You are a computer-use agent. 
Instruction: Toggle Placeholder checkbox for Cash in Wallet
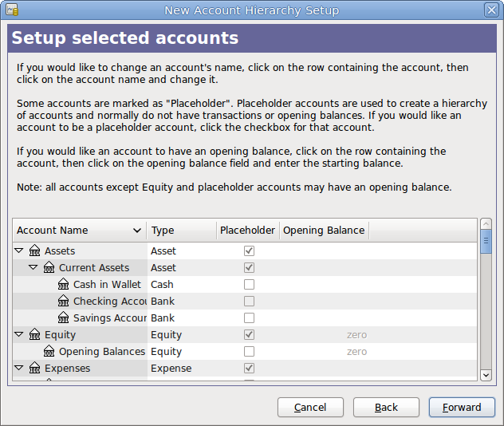coord(249,285)
